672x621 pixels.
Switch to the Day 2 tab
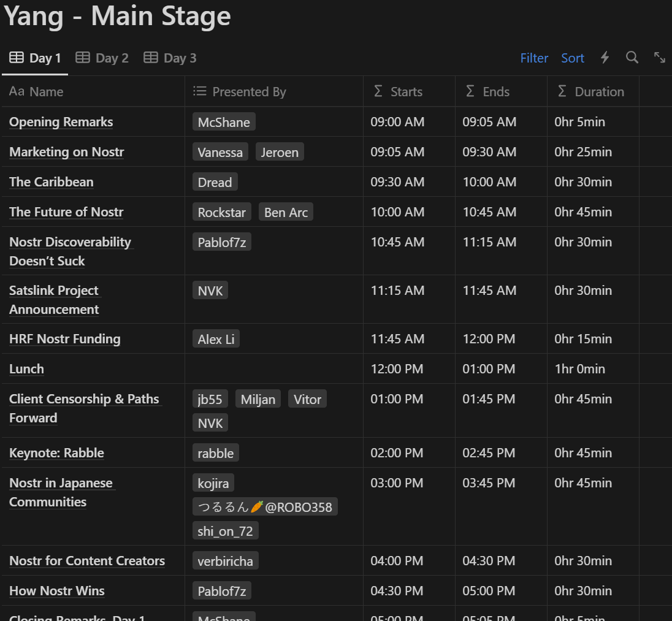[102, 58]
